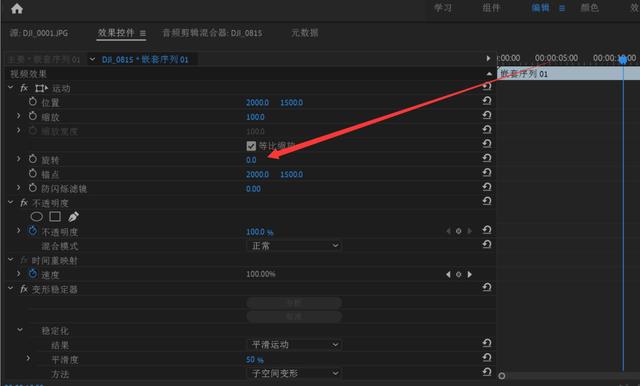Expand the 旋转 property
Viewport: 640px width, 386px height.
tap(18, 159)
